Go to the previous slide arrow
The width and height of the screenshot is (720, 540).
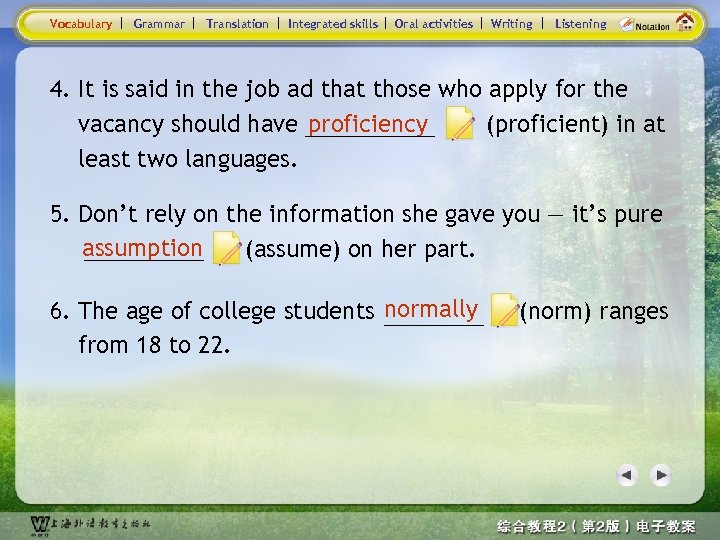[627, 475]
